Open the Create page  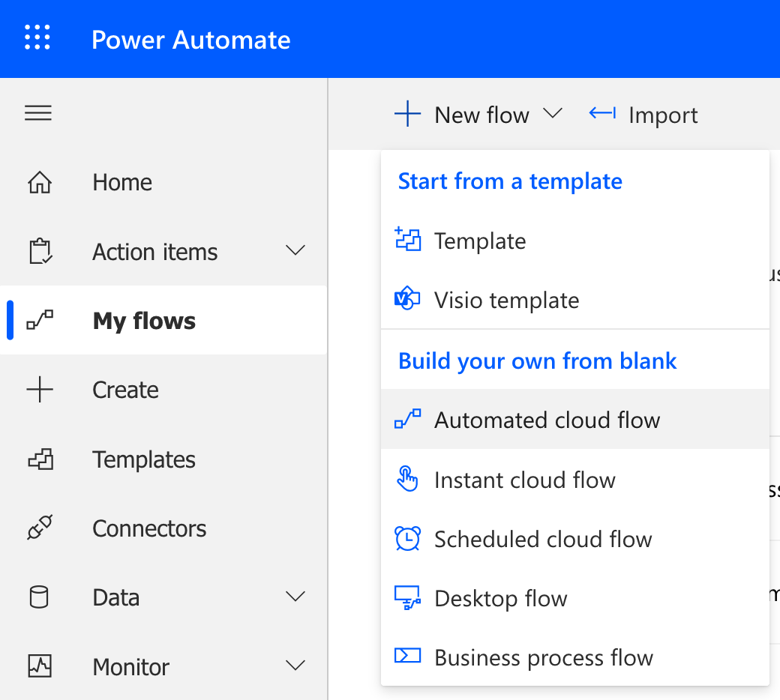tap(163, 389)
